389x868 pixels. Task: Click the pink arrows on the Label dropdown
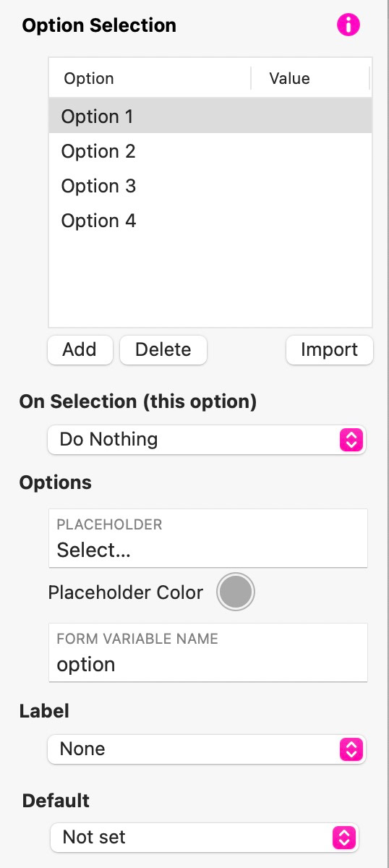pos(350,749)
